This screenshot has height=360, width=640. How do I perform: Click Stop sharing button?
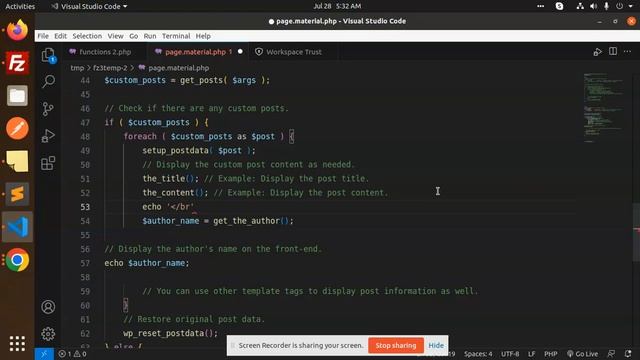tap(396, 345)
